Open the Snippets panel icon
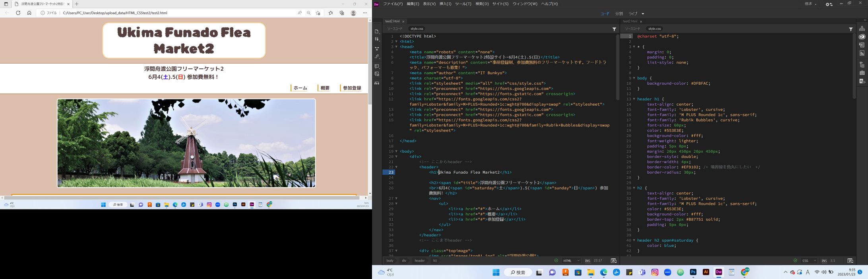868x279 pixels. 862,81
